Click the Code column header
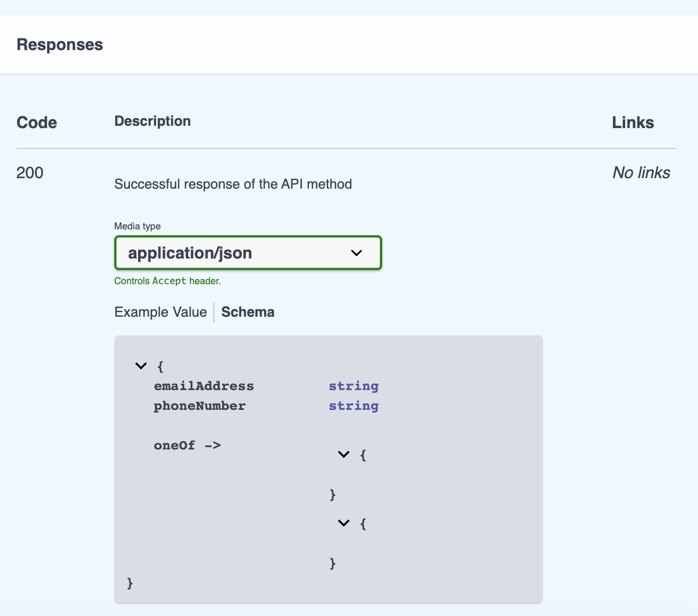 tap(37, 122)
